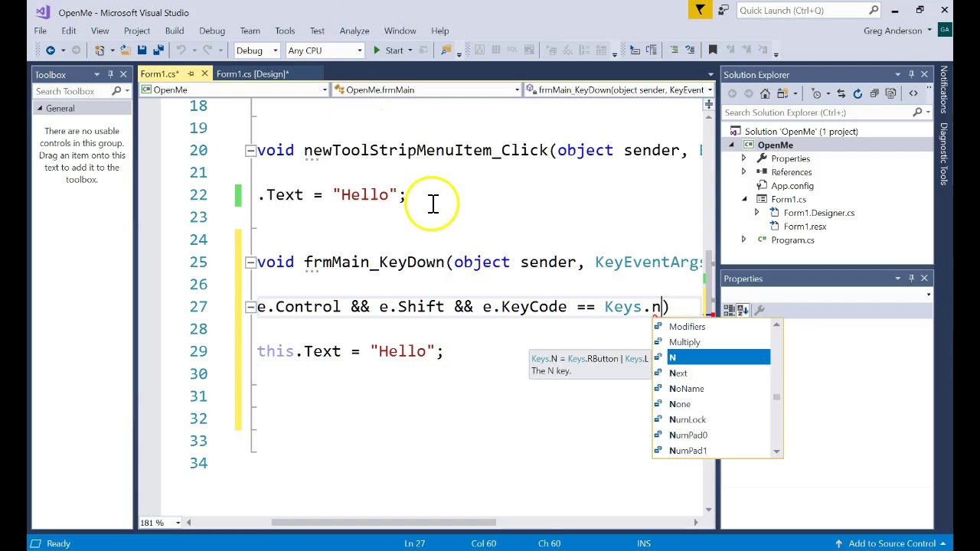Click the Start debugging button
980x551 pixels.
click(387, 51)
